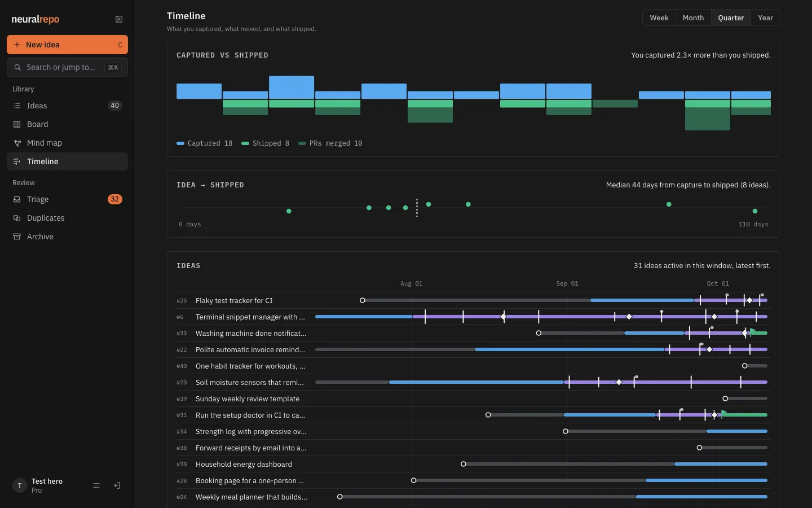
Task: Click the Captured legend swatch
Action: 180,143
